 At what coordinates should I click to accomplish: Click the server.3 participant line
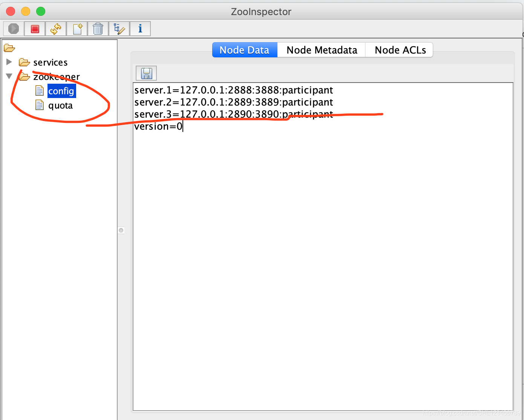pyautogui.click(x=234, y=114)
